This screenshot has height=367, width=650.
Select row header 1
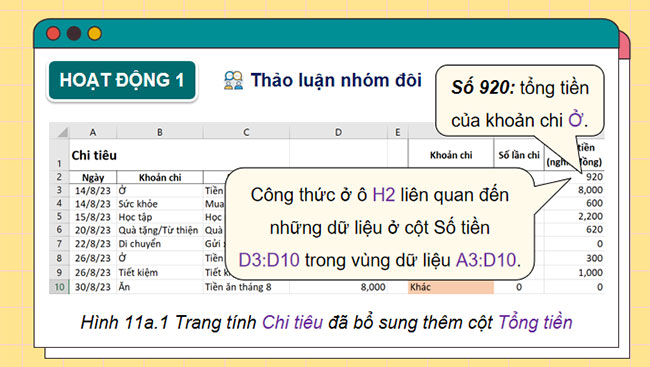(59, 155)
